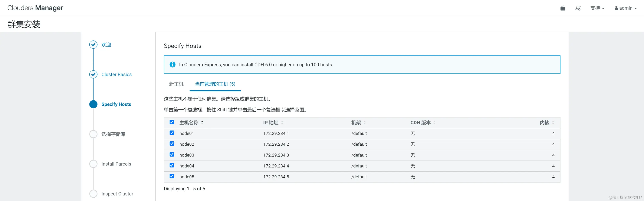The height and width of the screenshot is (201, 644).
Task: Click the gift box icon in header
Action: click(563, 8)
